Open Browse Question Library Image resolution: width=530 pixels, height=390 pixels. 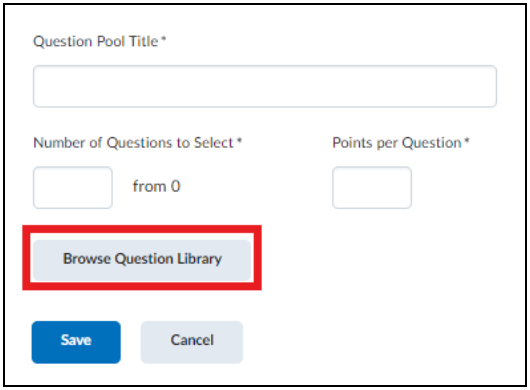[x=142, y=260]
